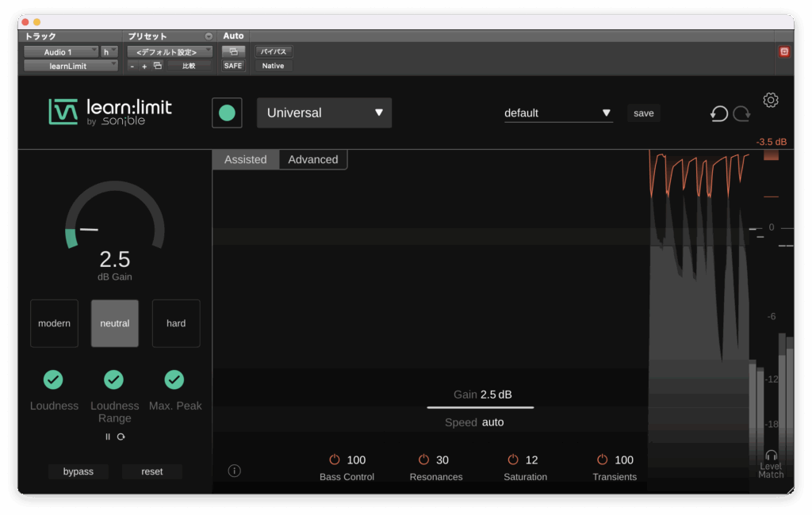Click the Saturation value 12
Image resolution: width=812 pixels, height=515 pixels.
tap(532, 460)
